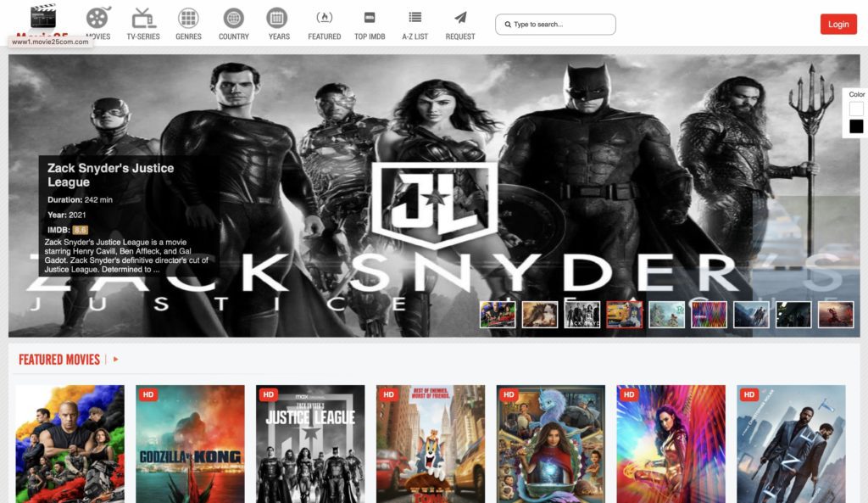This screenshot has width=868, height=503.
Task: Click the 'Duration: 242 min' text
Action: (80, 200)
